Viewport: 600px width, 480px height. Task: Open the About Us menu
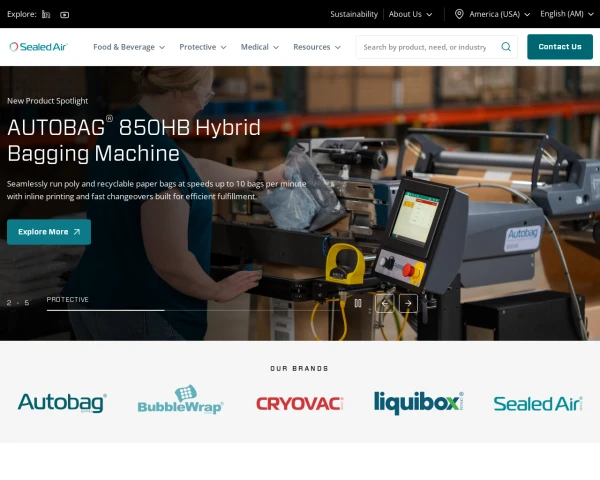coord(411,14)
